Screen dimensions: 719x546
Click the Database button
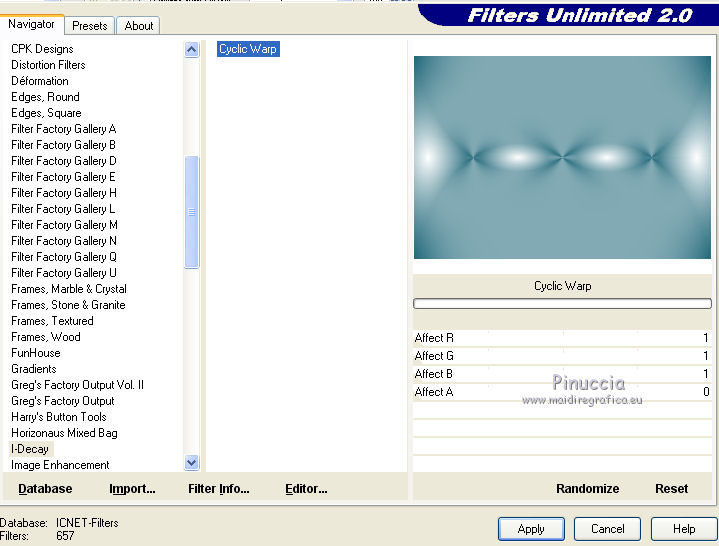point(45,489)
